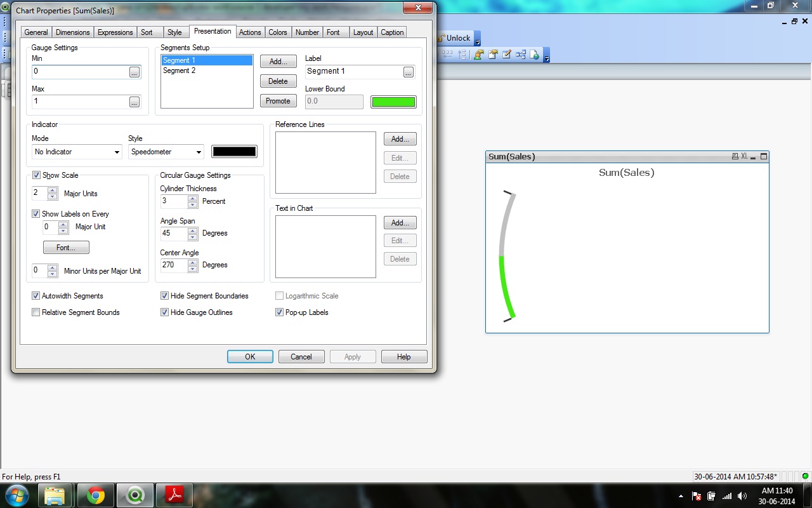Toggle Pop-up Labels checkbox

pos(280,312)
